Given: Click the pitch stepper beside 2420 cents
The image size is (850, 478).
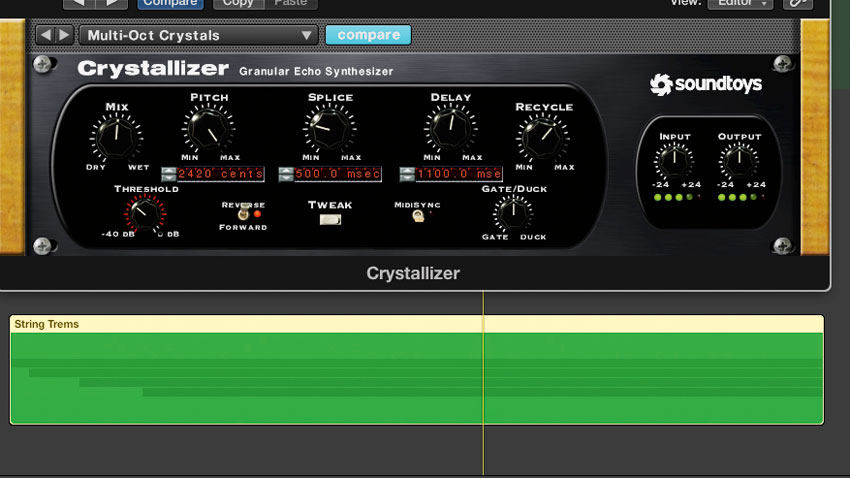Looking at the screenshot, I should pos(169,174).
